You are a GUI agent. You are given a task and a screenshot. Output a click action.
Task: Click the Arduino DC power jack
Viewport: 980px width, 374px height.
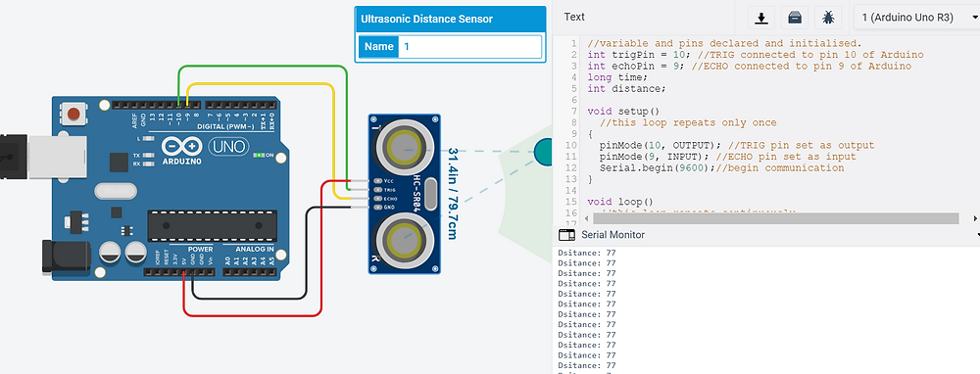pos(66,256)
